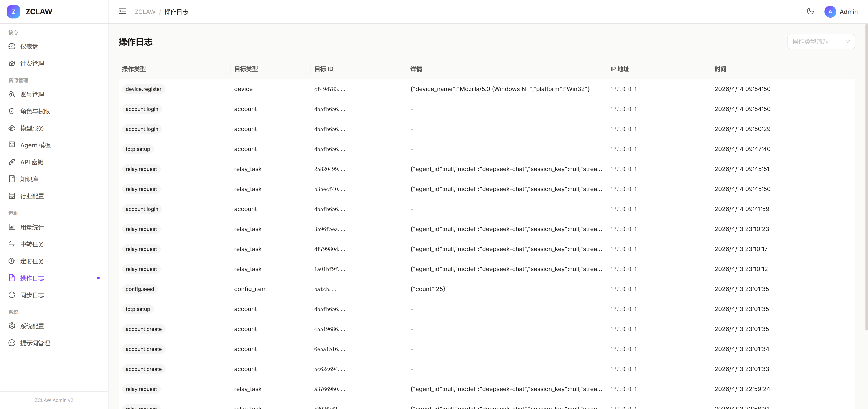Click the device.register tag
868x409 pixels.
144,89
